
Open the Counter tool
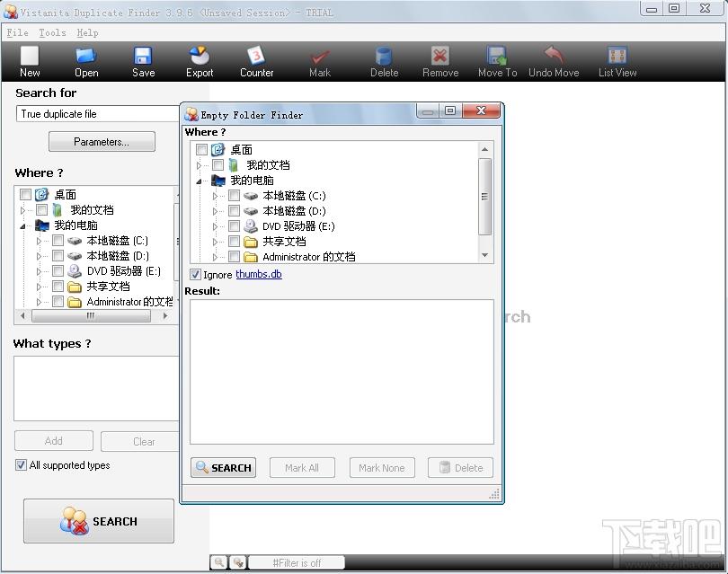pyautogui.click(x=256, y=56)
